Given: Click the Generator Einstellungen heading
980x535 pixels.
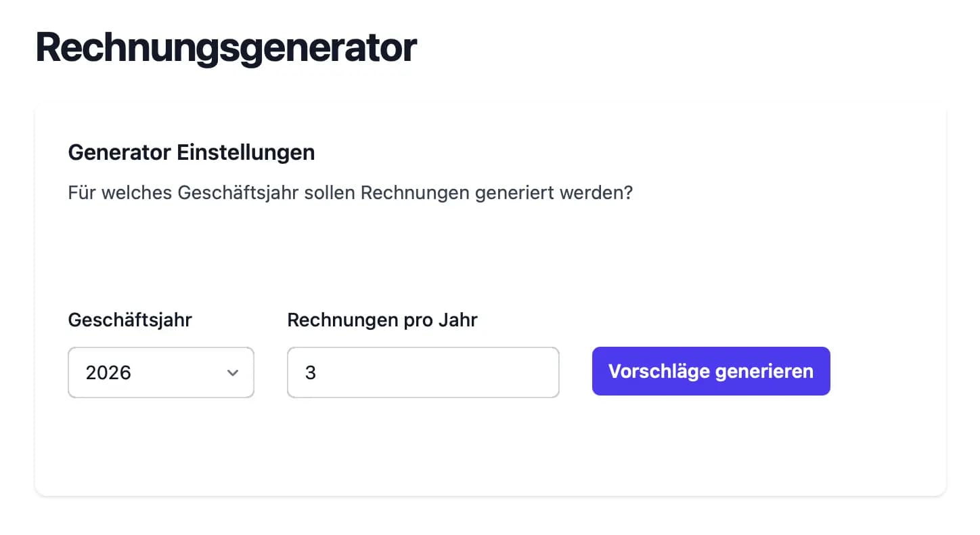Looking at the screenshot, I should 192,152.
